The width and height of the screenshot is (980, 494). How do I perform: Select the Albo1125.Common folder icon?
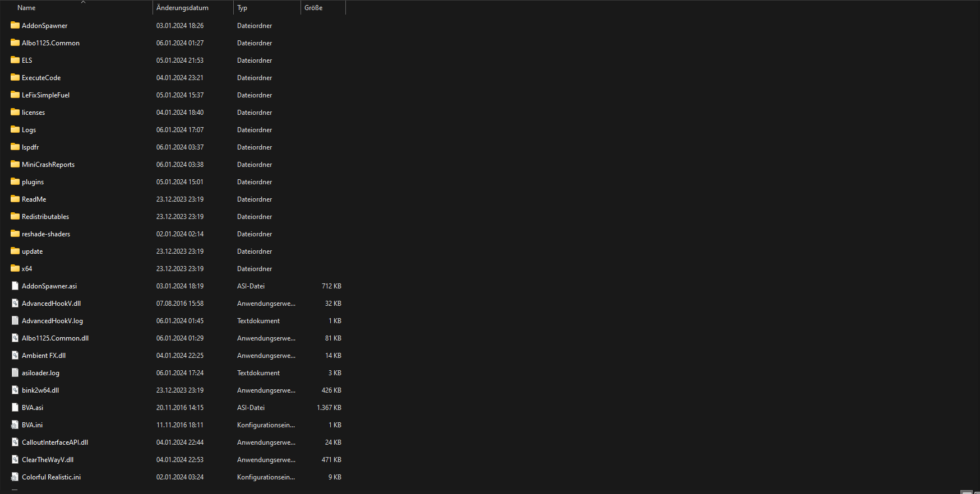coord(15,43)
